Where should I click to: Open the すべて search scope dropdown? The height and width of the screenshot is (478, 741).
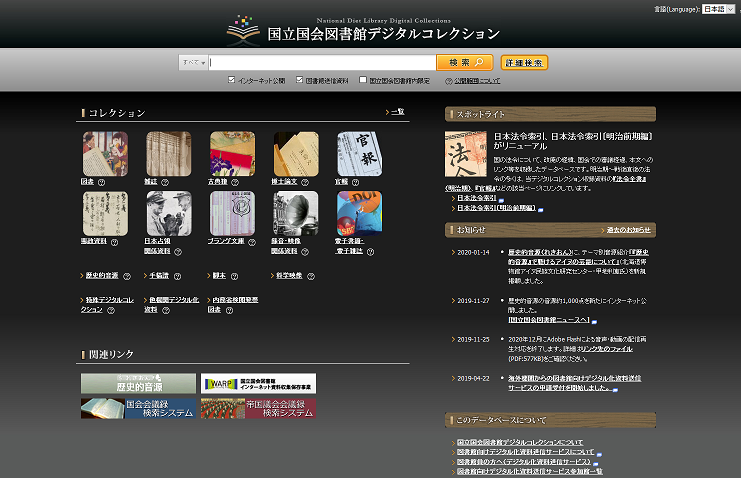(x=193, y=62)
